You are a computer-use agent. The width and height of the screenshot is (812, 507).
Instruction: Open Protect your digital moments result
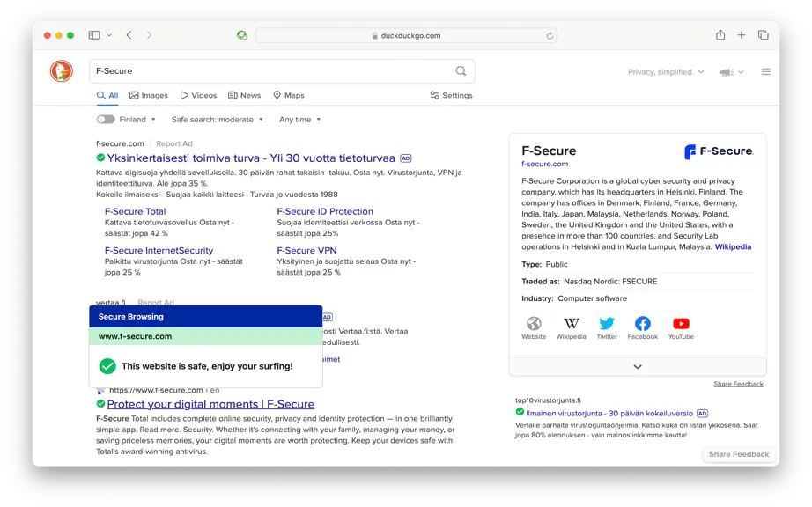tap(210, 404)
